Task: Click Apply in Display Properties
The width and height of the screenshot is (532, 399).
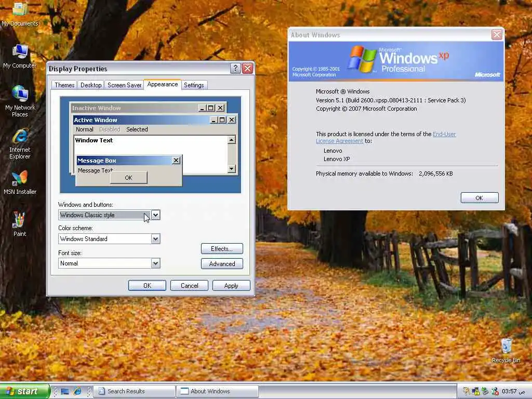Action: [x=231, y=286]
